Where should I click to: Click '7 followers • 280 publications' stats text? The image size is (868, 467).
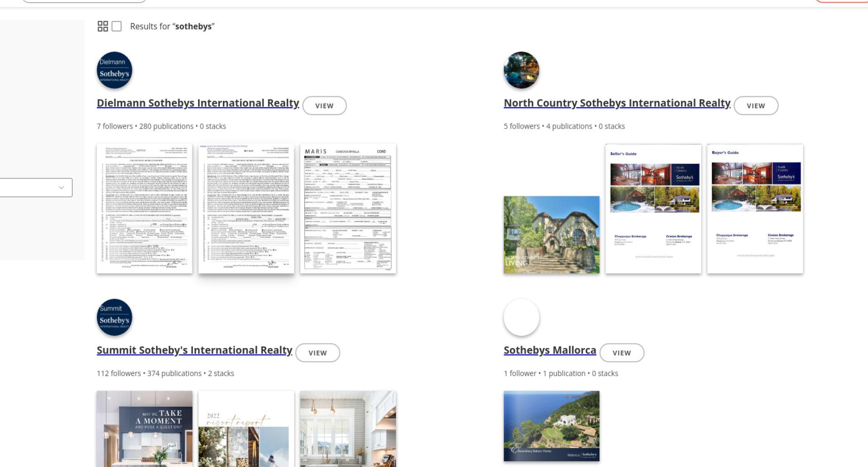coord(161,126)
